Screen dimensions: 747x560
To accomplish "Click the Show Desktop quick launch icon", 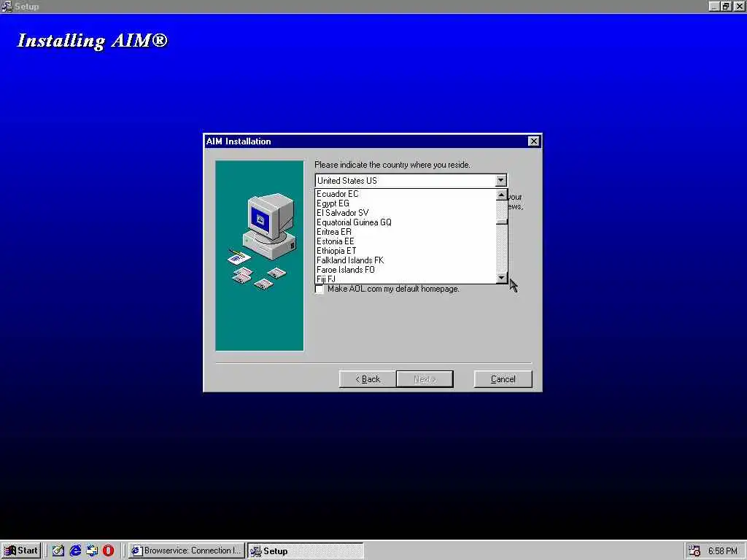I will click(x=58, y=551).
